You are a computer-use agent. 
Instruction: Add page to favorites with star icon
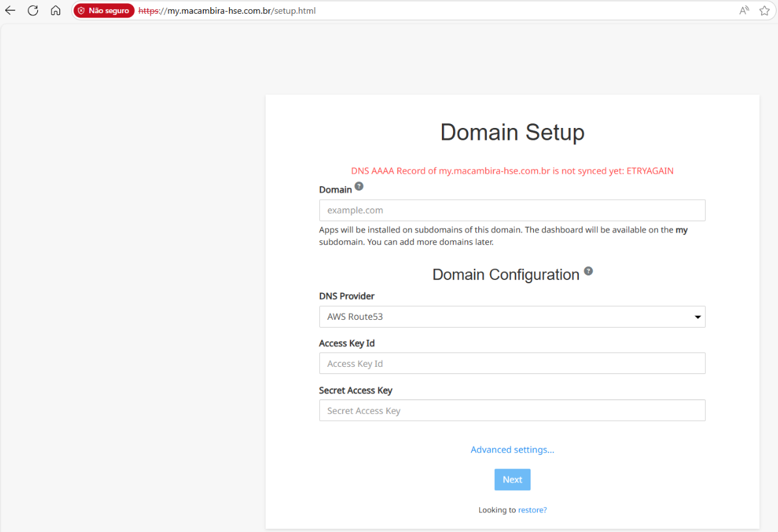tap(764, 10)
